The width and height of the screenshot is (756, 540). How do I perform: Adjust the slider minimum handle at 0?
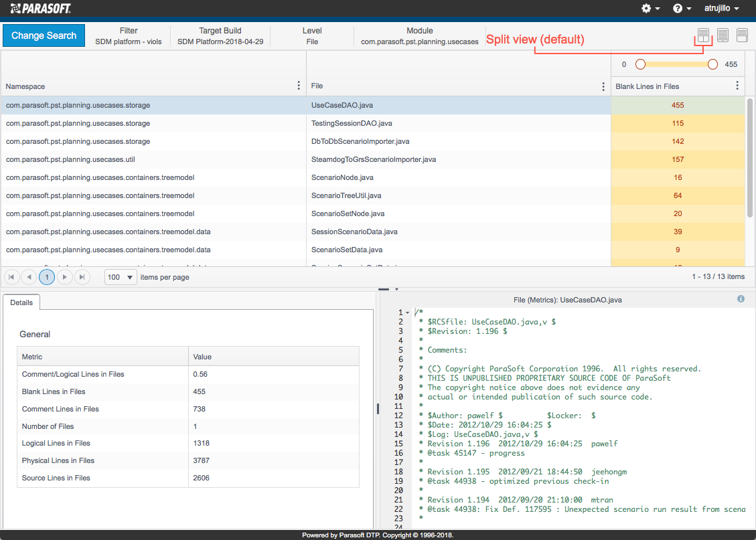click(640, 64)
